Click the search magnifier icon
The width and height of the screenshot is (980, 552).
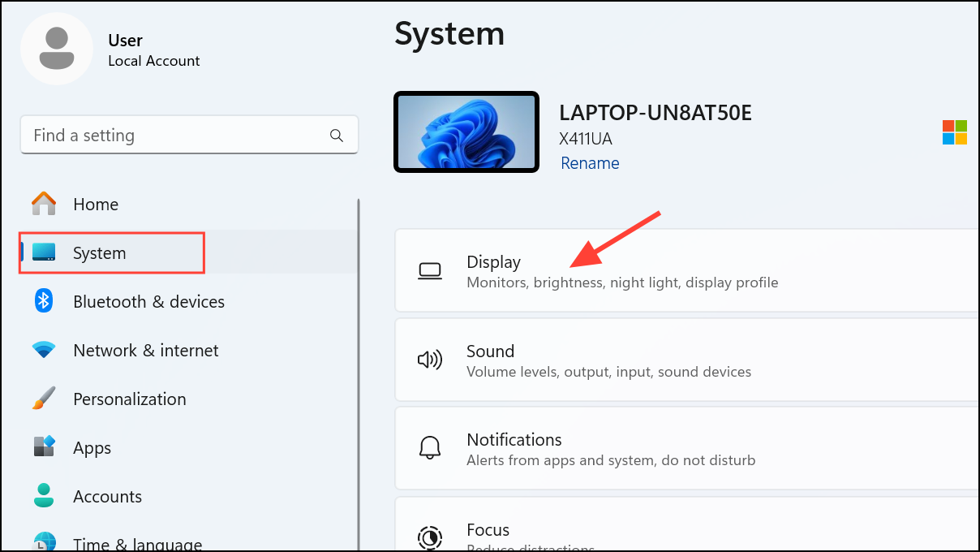pyautogui.click(x=336, y=135)
